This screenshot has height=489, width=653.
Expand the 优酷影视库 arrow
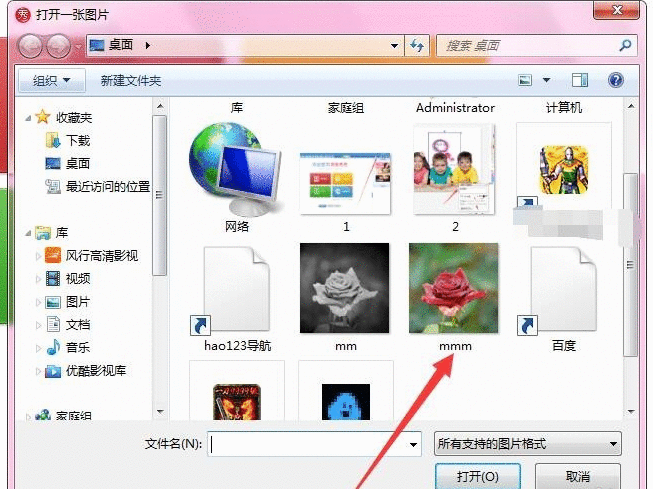38,371
